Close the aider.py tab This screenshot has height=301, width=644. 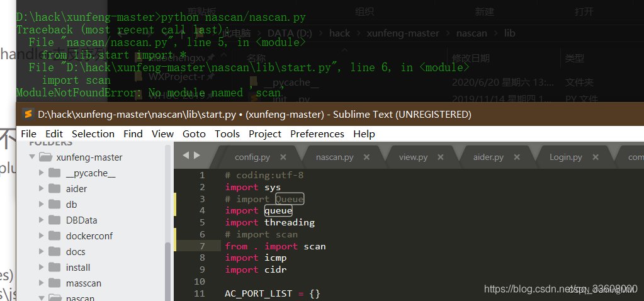click(x=517, y=157)
